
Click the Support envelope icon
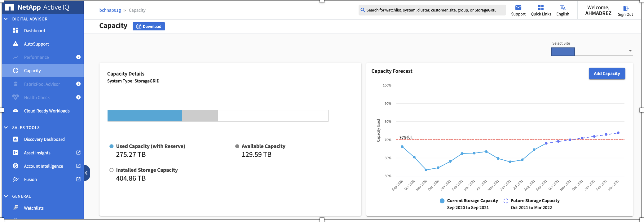pyautogui.click(x=518, y=8)
